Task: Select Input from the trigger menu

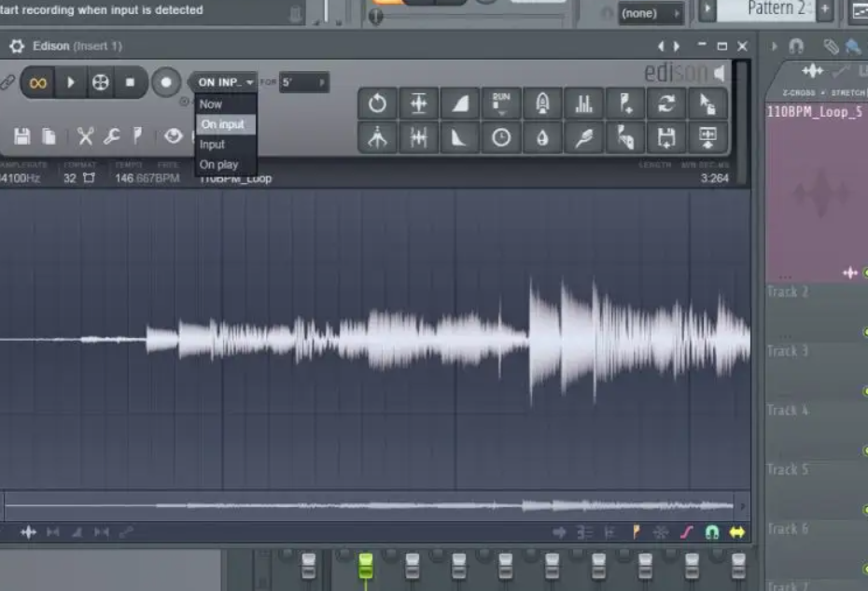Action: (x=226, y=144)
